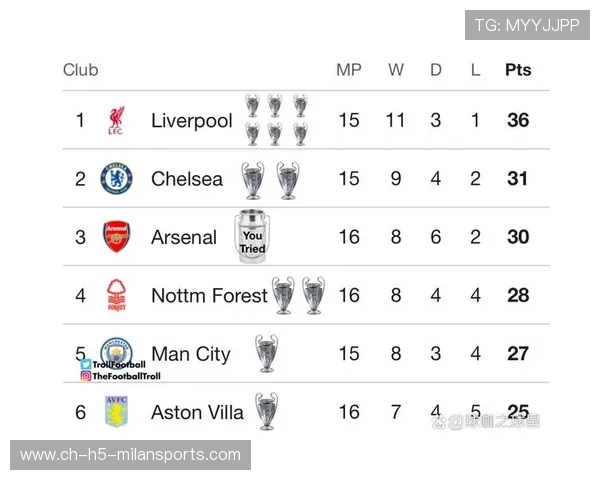Click the Chelsea club badge
The image size is (600, 480).
tap(116, 179)
